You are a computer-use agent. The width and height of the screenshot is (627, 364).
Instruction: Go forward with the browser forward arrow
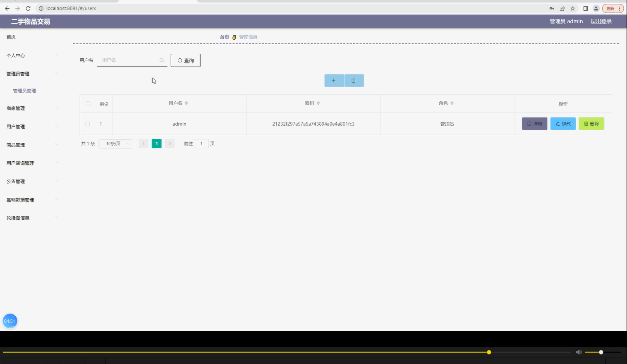pyautogui.click(x=17, y=8)
